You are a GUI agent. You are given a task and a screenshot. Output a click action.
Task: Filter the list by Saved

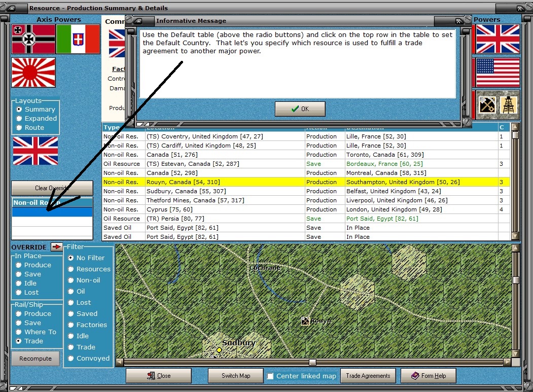[70, 313]
